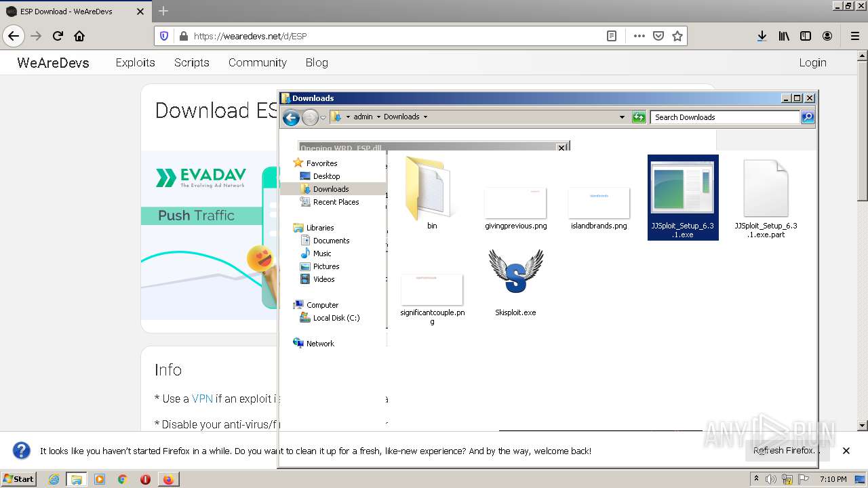The image size is (868, 488).
Task: Go back in Downloads explorer window
Action: pyautogui.click(x=291, y=118)
